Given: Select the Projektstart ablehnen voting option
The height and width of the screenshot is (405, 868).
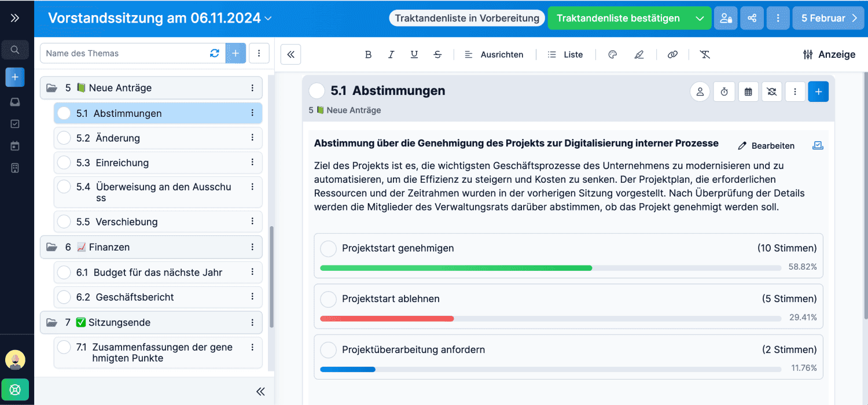Looking at the screenshot, I should [x=328, y=299].
